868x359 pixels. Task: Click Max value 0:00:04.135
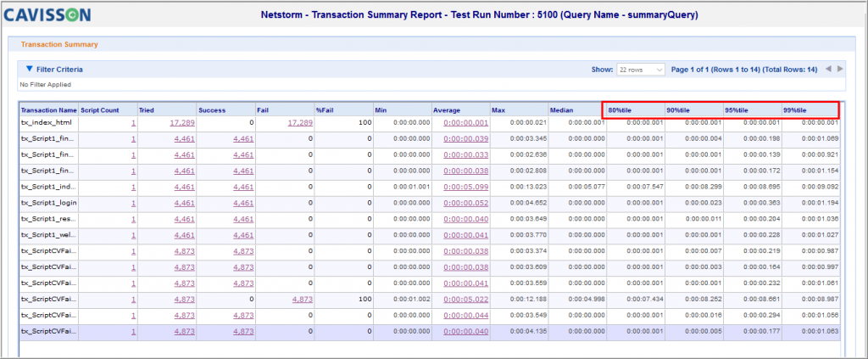point(529,331)
